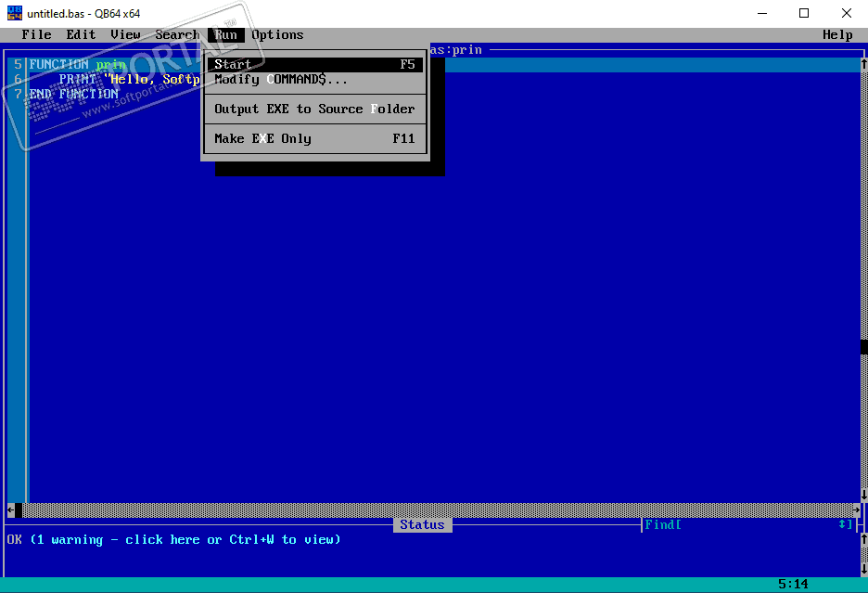The image size is (868, 593).
Task: Click vertical scrollbar up arrow of editor
Action: point(863,64)
